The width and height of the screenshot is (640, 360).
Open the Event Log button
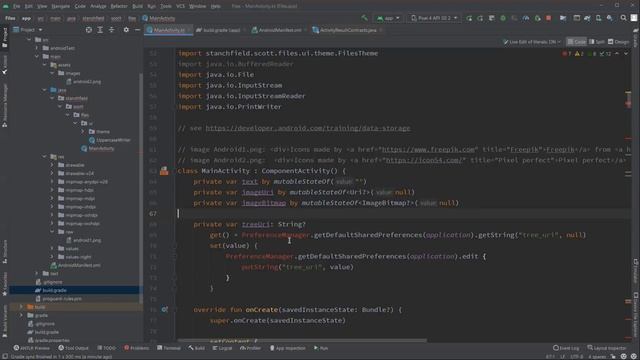coord(566,348)
